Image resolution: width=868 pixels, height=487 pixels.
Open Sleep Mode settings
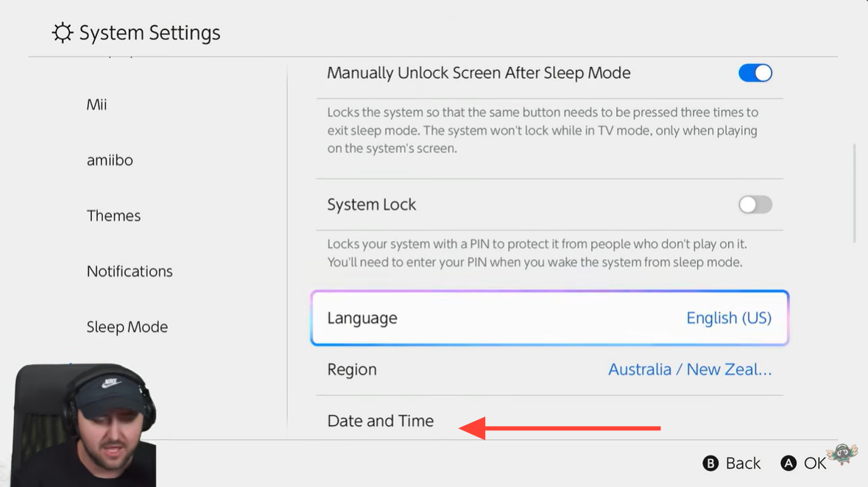click(127, 327)
